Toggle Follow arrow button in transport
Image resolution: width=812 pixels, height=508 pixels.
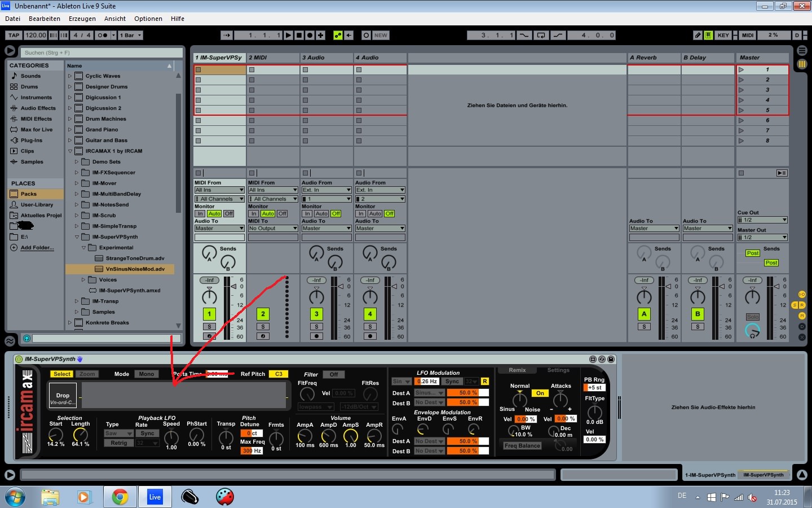[x=227, y=35]
